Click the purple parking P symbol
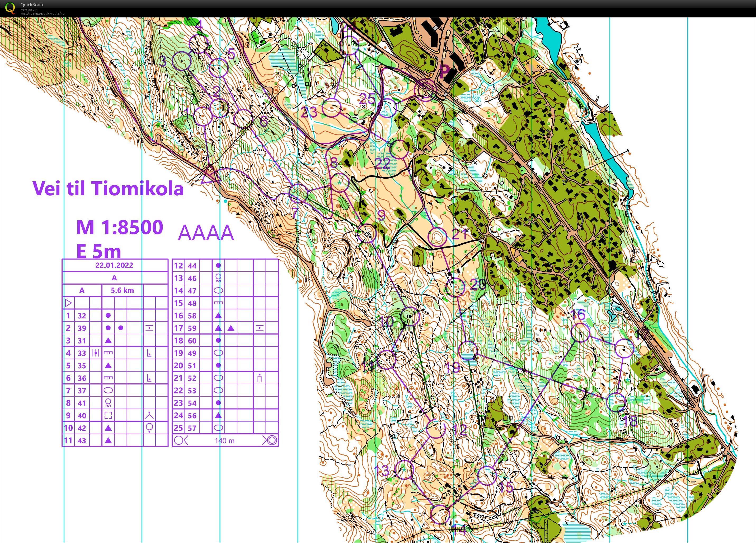 click(x=444, y=71)
